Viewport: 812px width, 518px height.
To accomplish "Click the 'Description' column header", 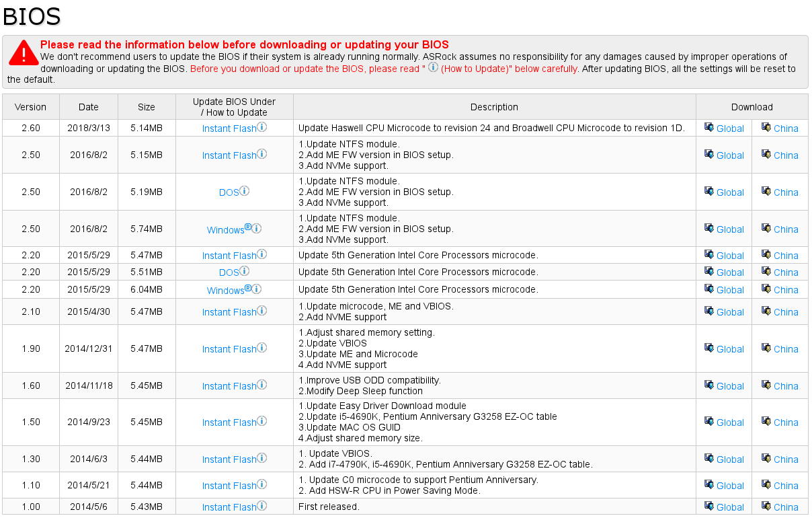I will coord(494,107).
